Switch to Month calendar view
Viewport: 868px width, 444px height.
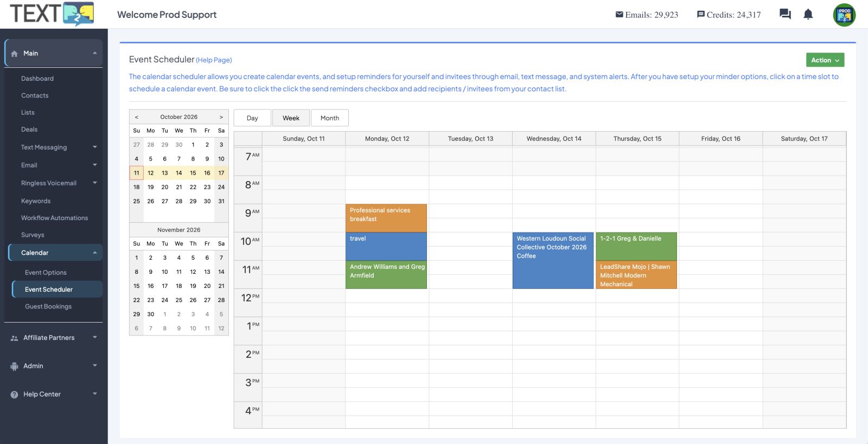click(x=330, y=118)
